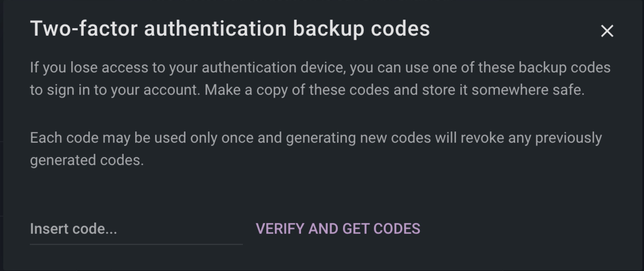Click the text 'generated codes.'
The height and width of the screenshot is (271, 644).
(x=87, y=160)
